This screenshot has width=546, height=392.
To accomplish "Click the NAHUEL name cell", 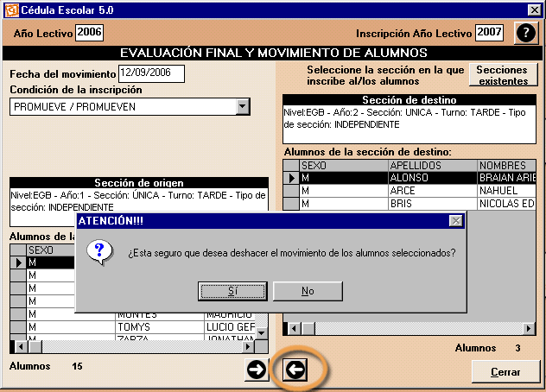I will pos(506,191).
